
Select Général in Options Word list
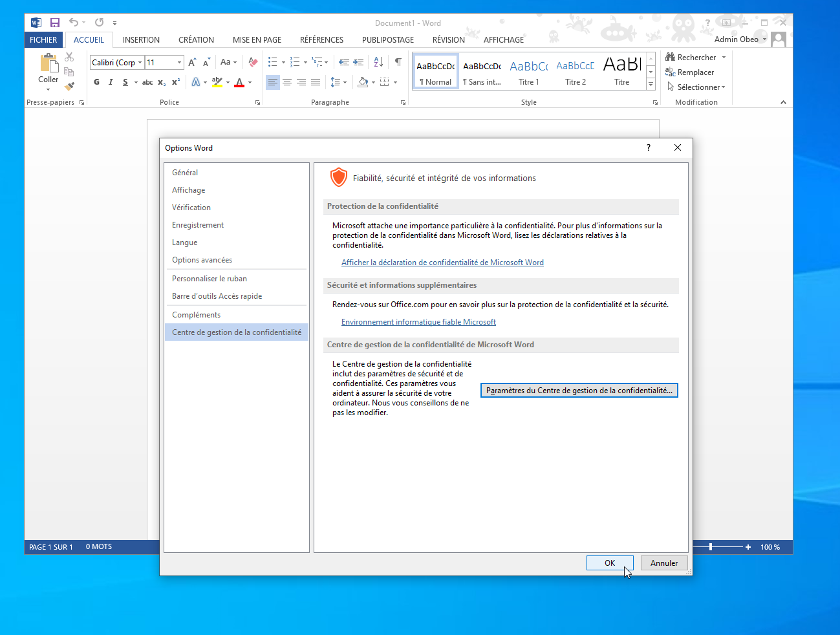[x=237, y=173]
